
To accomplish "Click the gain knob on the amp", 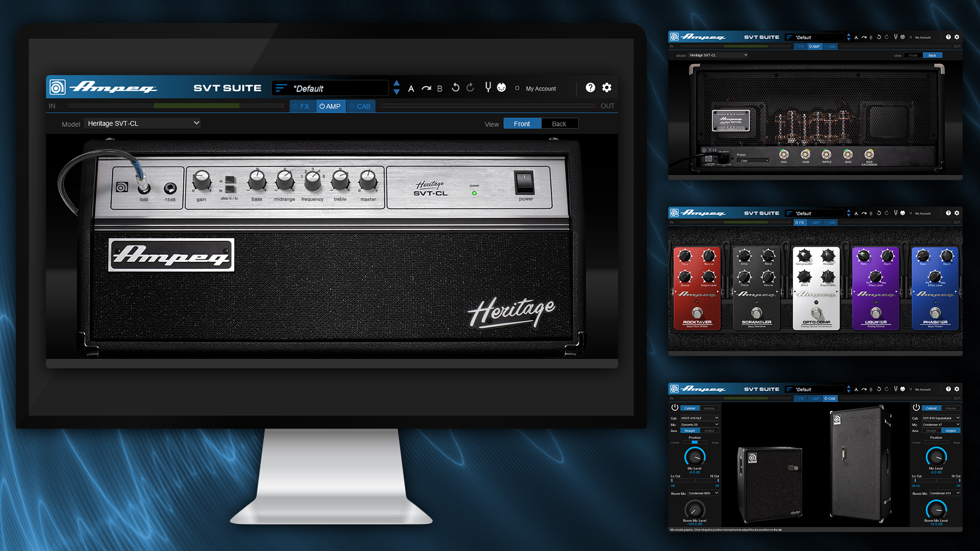I will click(202, 181).
